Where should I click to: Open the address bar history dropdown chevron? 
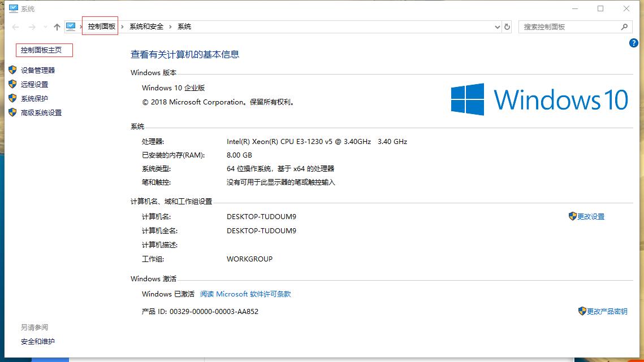pyautogui.click(x=496, y=27)
